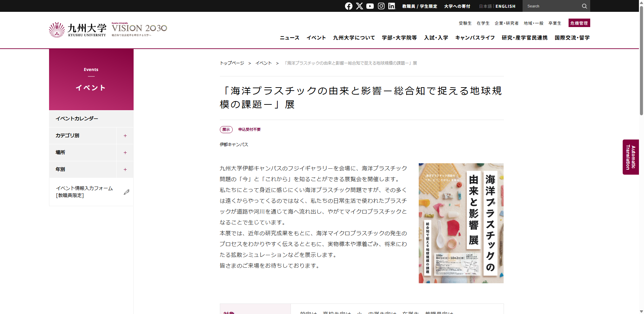Open the Facebook icon link
The height and width of the screenshot is (314, 644).
349,6
